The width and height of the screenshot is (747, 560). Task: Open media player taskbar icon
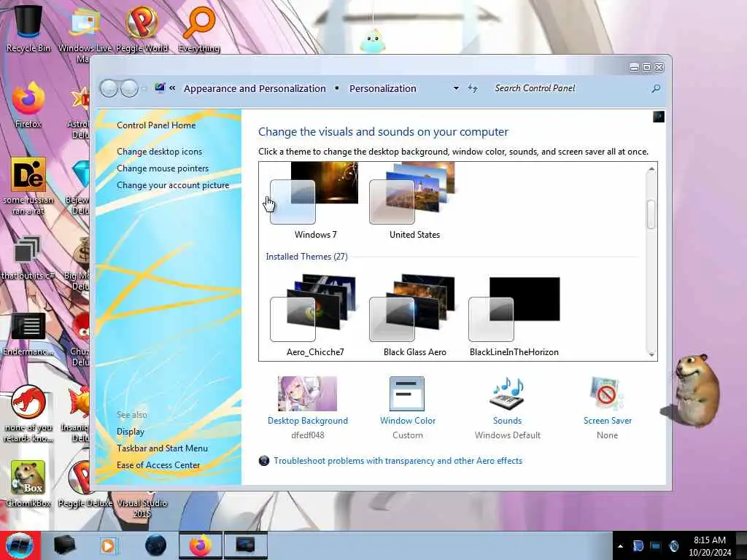click(108, 545)
